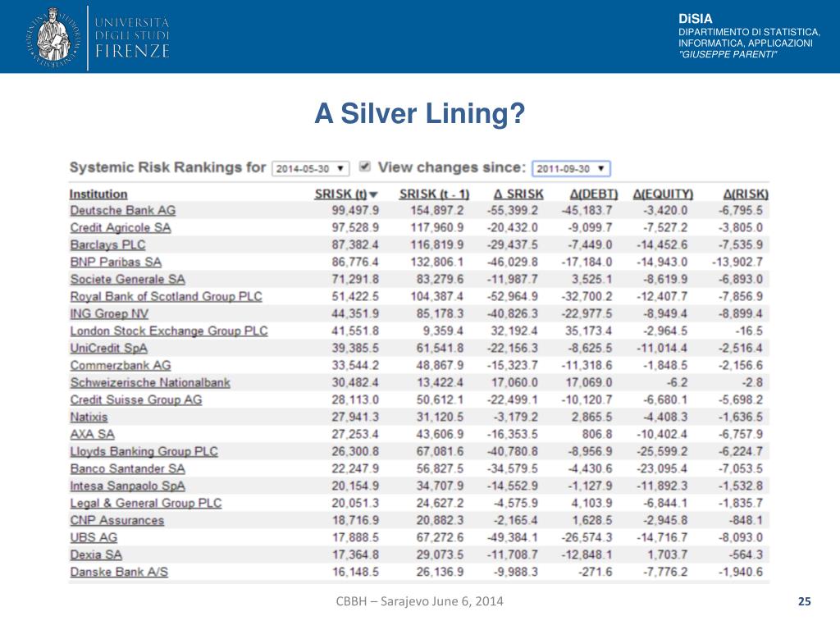Viewport: 840px width, 630px height.
Task: Open the 2011-09-30 changes-since dropdown
Action: [x=571, y=169]
